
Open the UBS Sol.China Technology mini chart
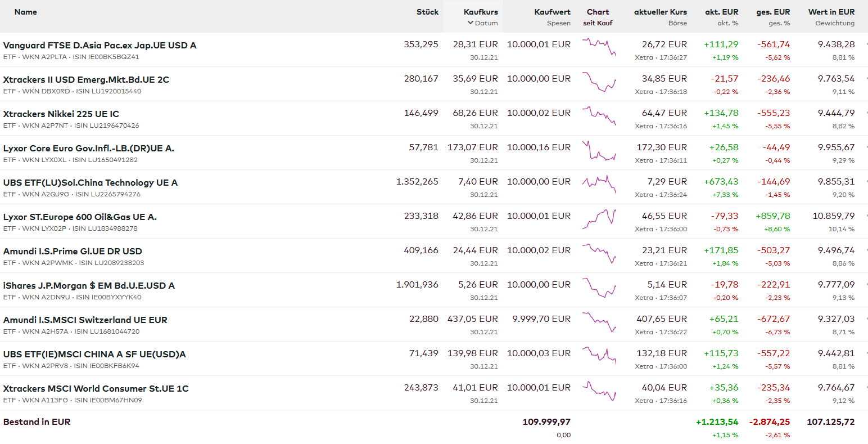[x=599, y=185]
